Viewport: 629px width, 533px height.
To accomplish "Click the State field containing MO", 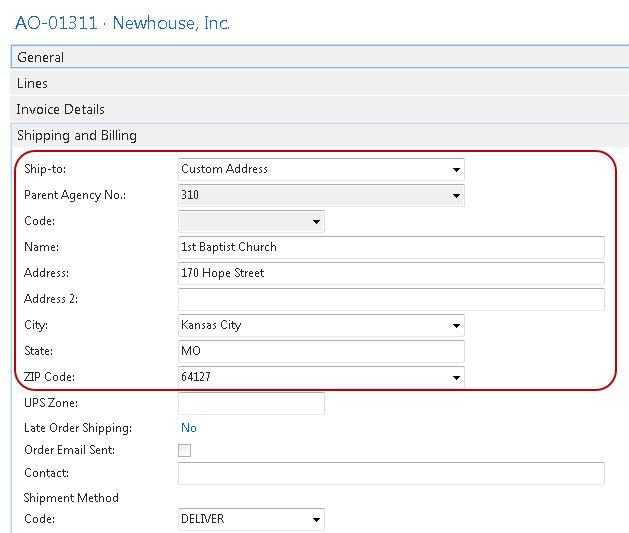I will point(320,352).
